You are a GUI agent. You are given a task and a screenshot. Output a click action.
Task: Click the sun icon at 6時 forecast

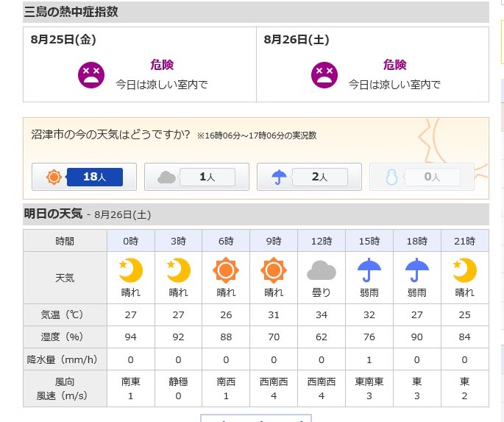[x=226, y=270]
